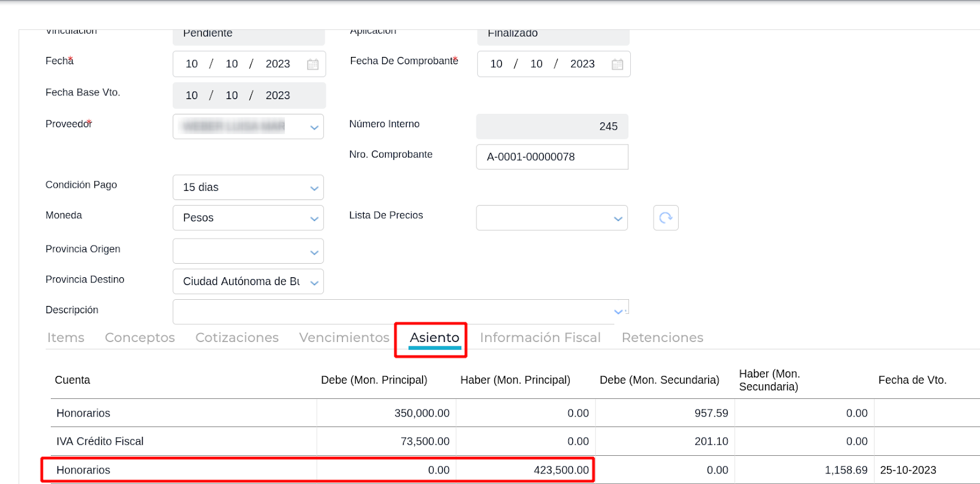The height and width of the screenshot is (484, 980).
Task: Expand the Provincia Destino dropdown
Action: (314, 282)
